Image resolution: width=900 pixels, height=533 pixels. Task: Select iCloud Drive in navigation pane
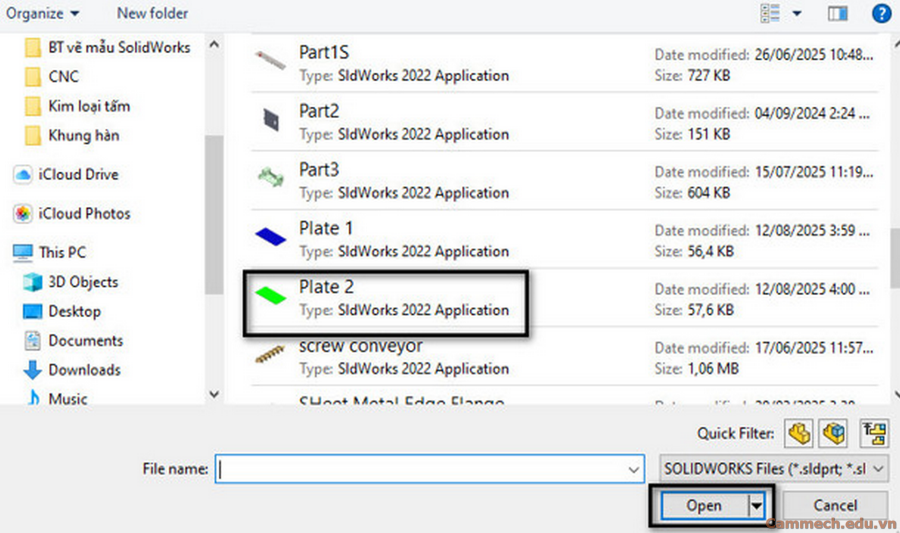[x=65, y=174]
